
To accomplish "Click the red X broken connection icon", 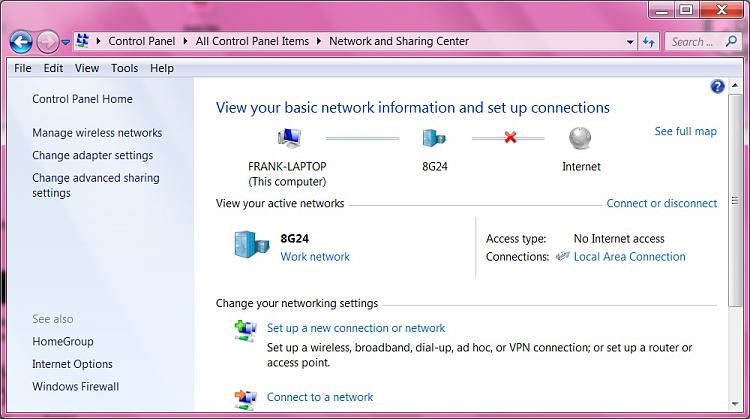I will click(510, 138).
